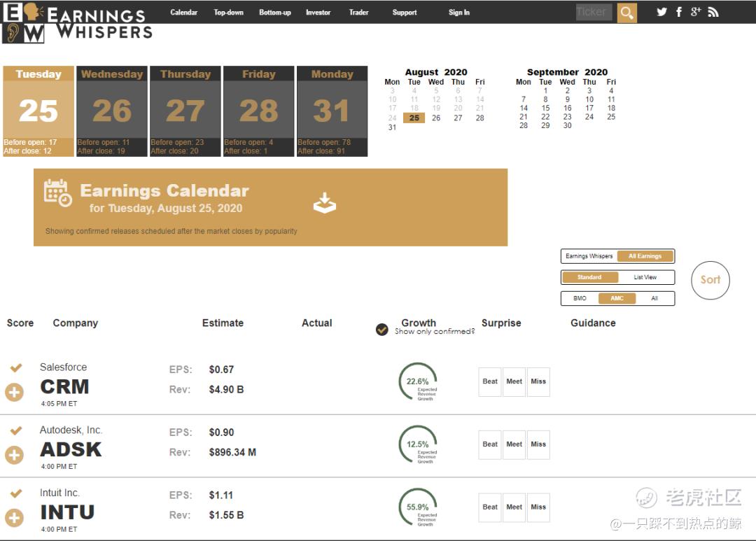The height and width of the screenshot is (541, 756).
Task: Click the Company column header
Action: click(75, 323)
